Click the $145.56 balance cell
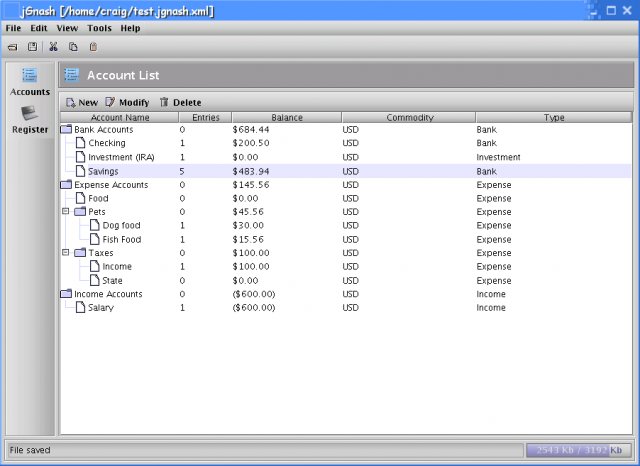Screen dimensions: 640x466 [251, 185]
